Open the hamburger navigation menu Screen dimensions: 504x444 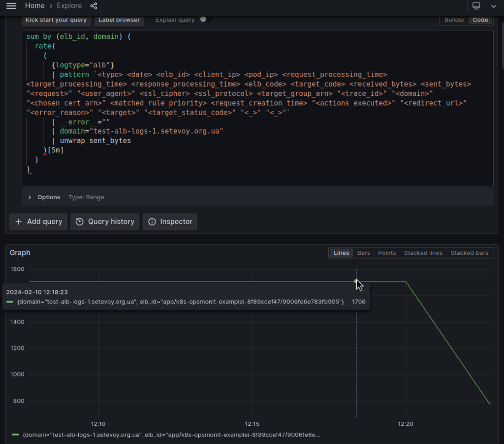click(x=11, y=5)
